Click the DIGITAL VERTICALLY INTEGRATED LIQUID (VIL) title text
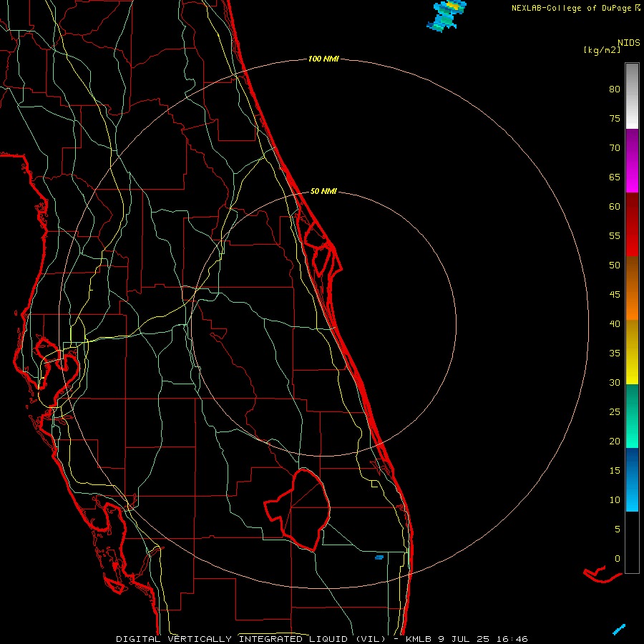Image resolution: width=644 pixels, height=644 pixels. pos(250,639)
